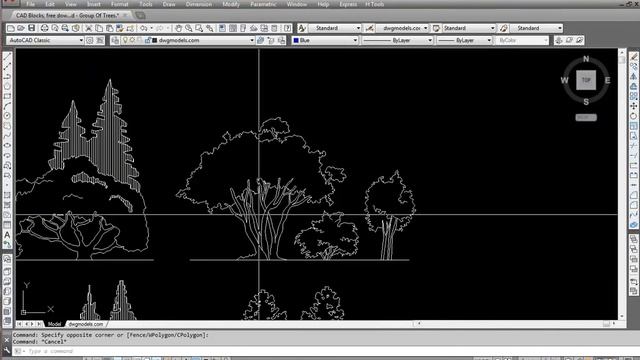Open the File menu

click(x=30, y=4)
